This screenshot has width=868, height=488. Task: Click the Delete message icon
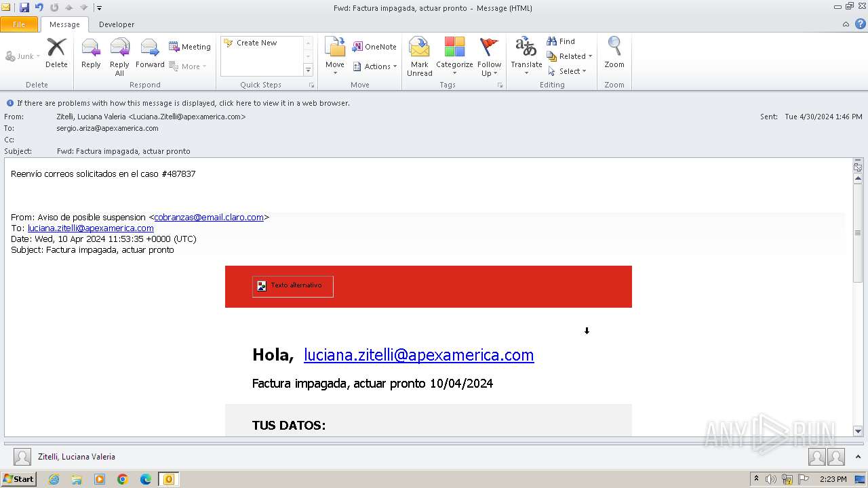click(x=56, y=53)
